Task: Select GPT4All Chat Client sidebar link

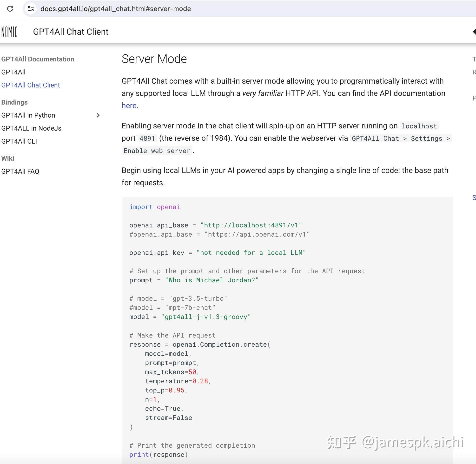Action: coord(30,85)
